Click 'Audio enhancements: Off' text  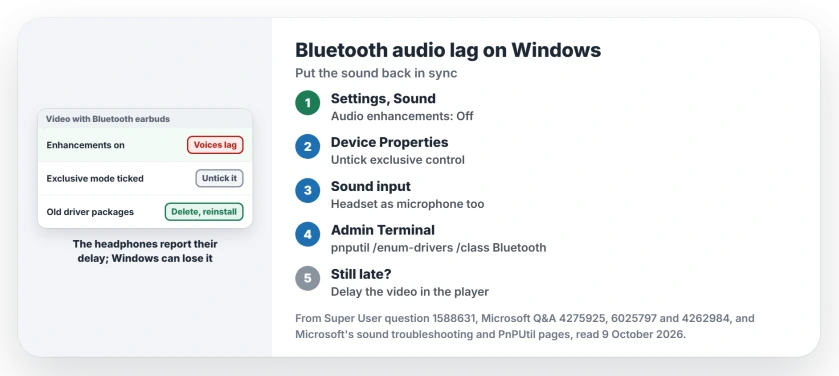[402, 116]
